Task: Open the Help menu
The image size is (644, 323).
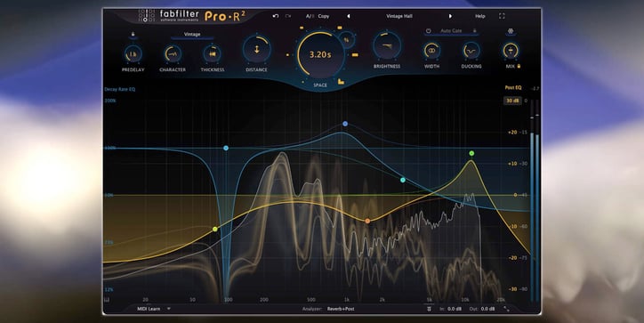Action: pos(480,16)
